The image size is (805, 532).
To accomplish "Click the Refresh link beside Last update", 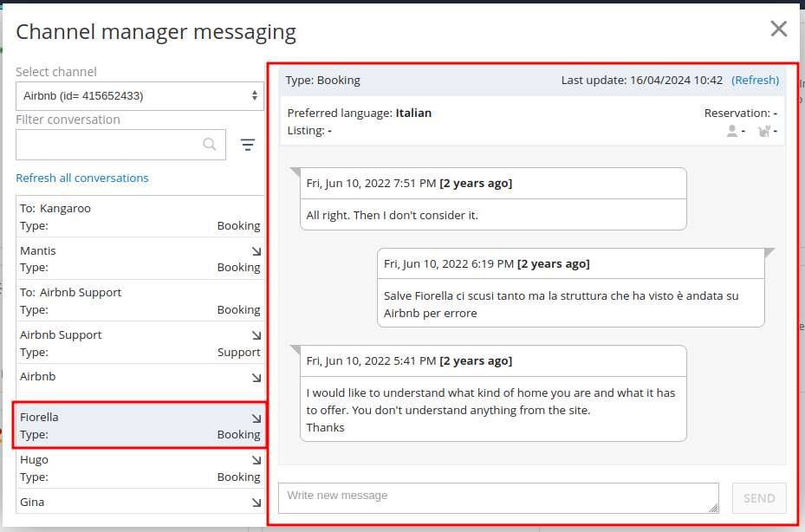I will [x=755, y=80].
